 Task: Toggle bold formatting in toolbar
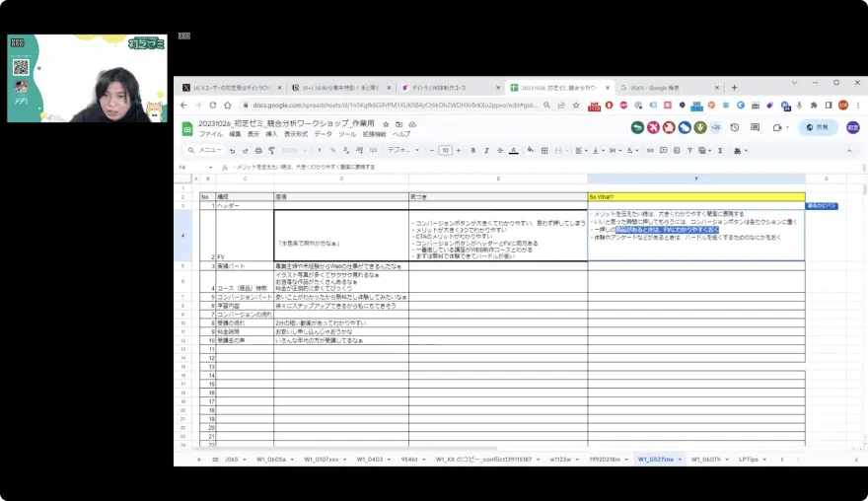click(473, 151)
